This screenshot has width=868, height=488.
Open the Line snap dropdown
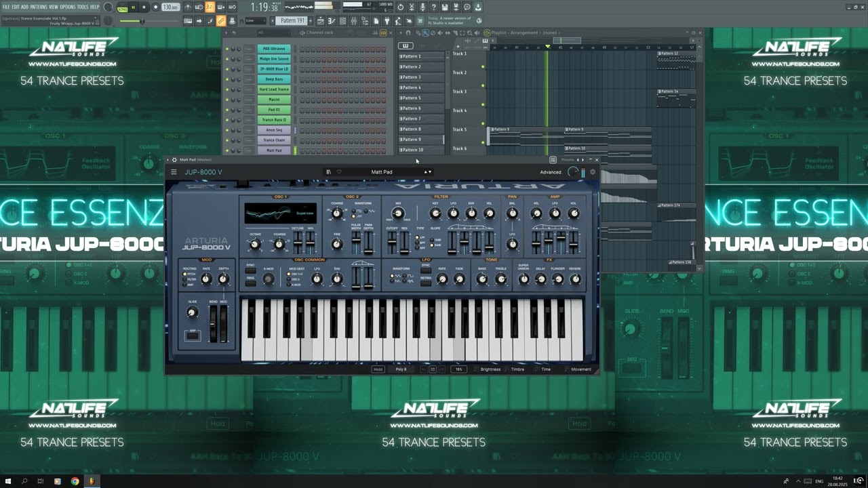coord(255,20)
